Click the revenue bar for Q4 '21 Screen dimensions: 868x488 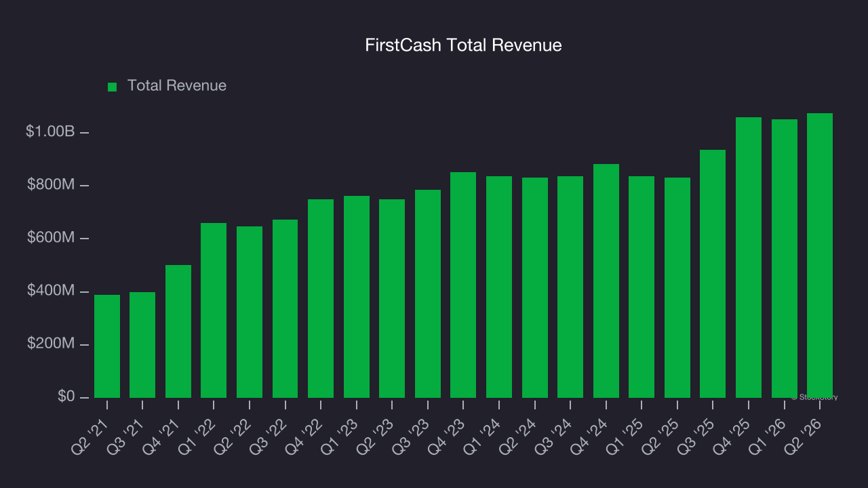pos(178,331)
